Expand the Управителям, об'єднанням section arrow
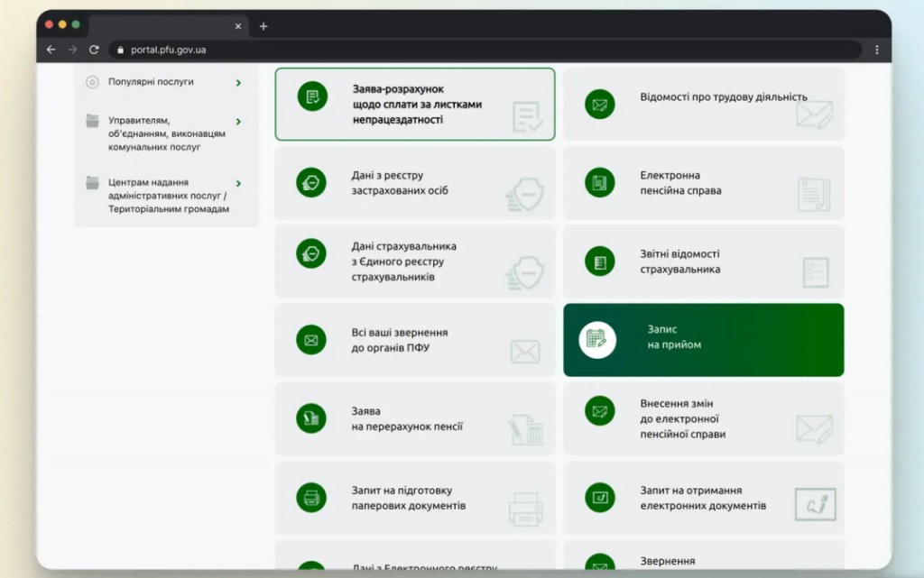Image resolution: width=924 pixels, height=578 pixels. 238,122
